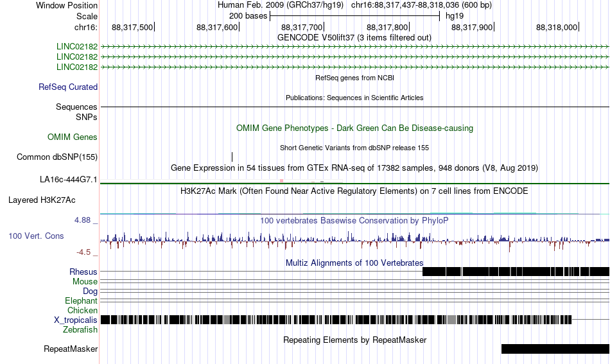This screenshot has width=610, height=364.
Task: Click the Rhesus species label
Action: point(83,272)
